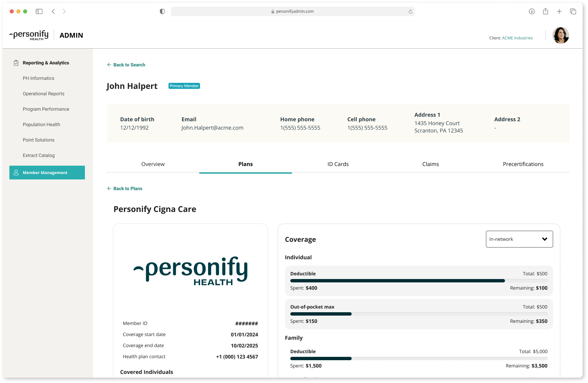Open Member Management in sidebar

click(47, 172)
